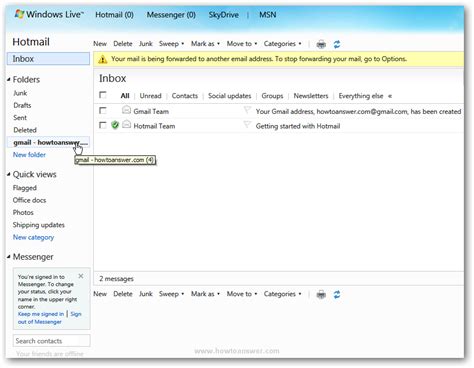Click Delete in the top toolbar
Viewport: 474px width, 368px height.
click(123, 44)
